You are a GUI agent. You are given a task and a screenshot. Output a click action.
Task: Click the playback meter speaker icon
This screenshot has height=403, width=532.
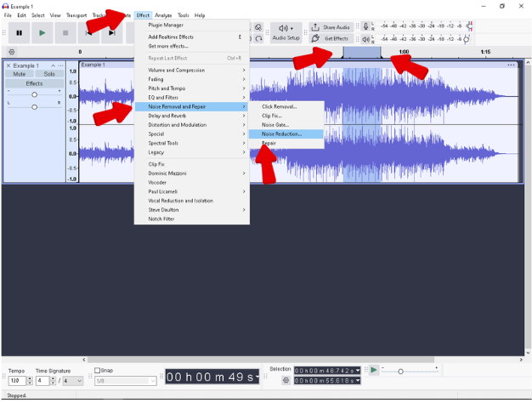coord(366,39)
